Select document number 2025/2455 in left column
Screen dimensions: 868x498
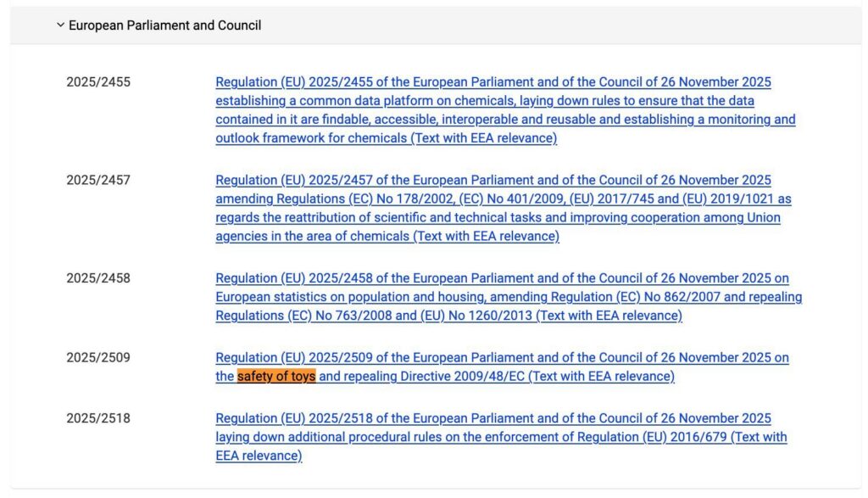coord(98,82)
